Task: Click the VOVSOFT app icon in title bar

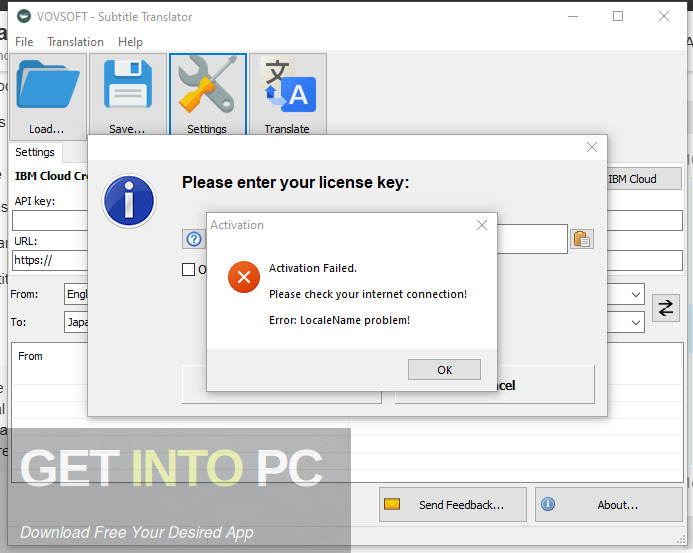Action: pyautogui.click(x=24, y=16)
